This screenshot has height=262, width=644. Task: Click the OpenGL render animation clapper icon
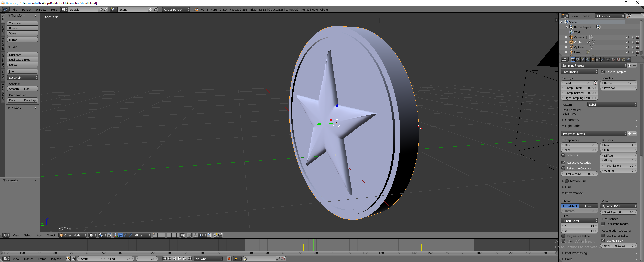coord(220,235)
